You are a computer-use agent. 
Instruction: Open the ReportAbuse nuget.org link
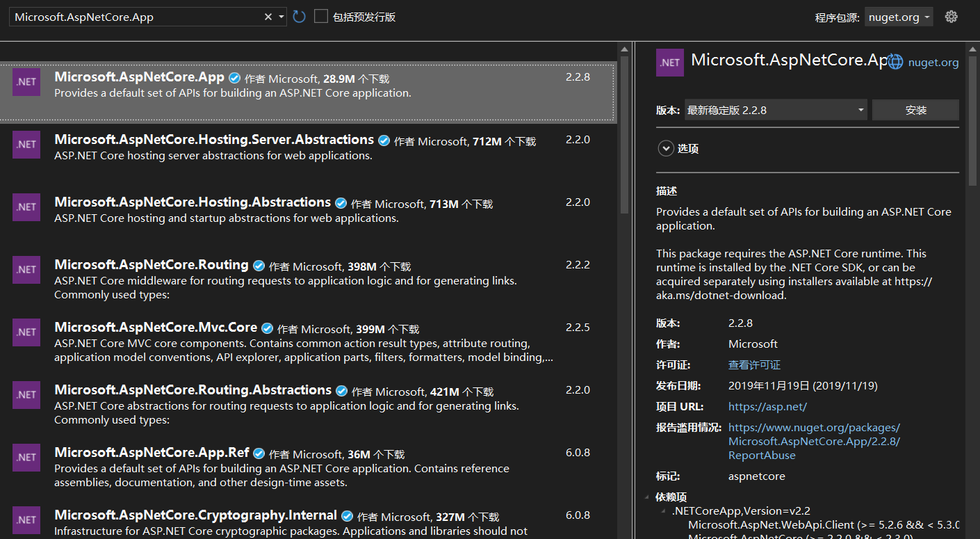tap(814, 441)
